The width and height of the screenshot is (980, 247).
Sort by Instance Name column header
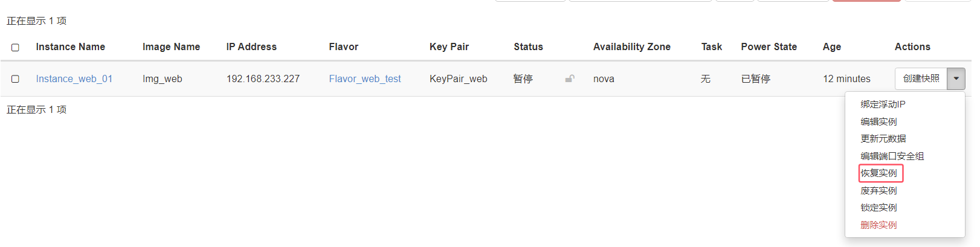pyautogui.click(x=70, y=47)
